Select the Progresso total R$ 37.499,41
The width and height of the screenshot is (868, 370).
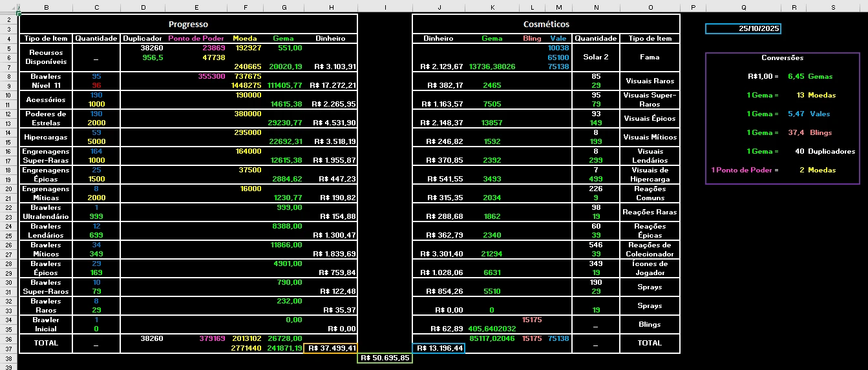[330, 349]
